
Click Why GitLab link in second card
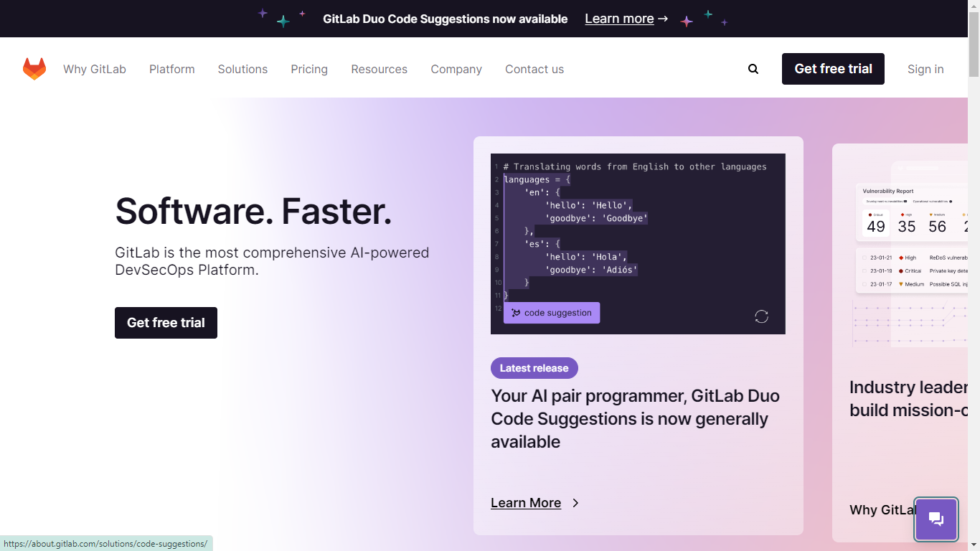(x=882, y=509)
